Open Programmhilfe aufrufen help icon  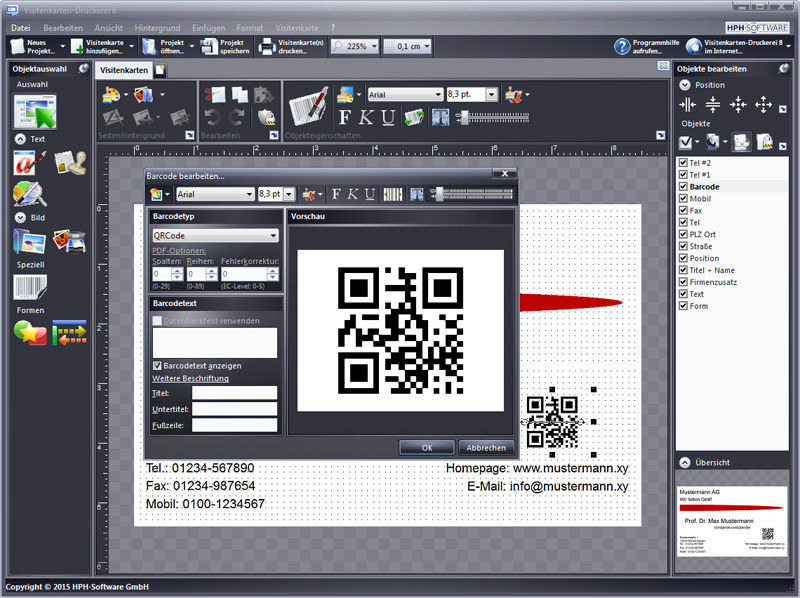click(646, 46)
